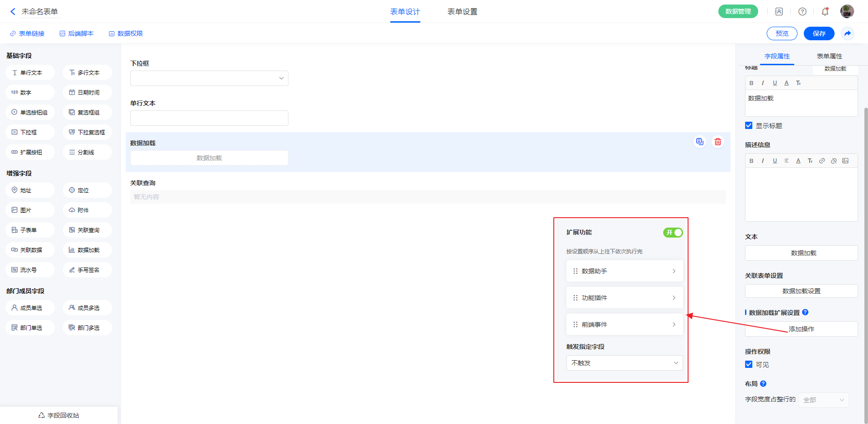Expand the 数据助手 item
This screenshot has width=868, height=424.
pyautogui.click(x=624, y=271)
